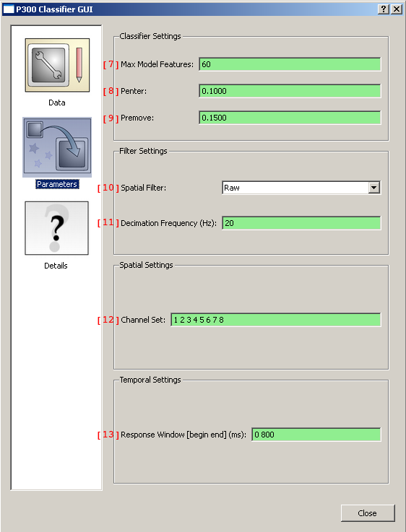Close the window with the X button

click(396, 9)
